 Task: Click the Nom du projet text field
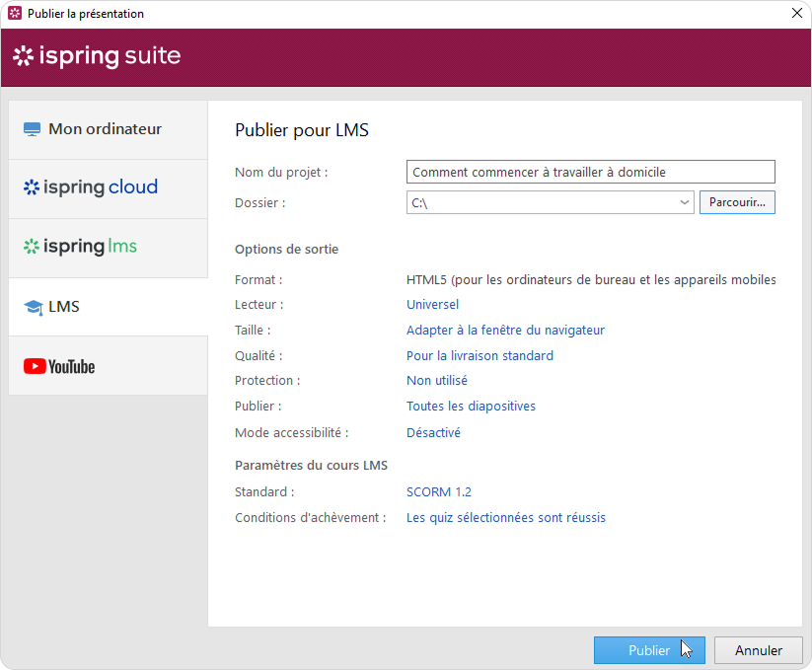[x=590, y=172]
